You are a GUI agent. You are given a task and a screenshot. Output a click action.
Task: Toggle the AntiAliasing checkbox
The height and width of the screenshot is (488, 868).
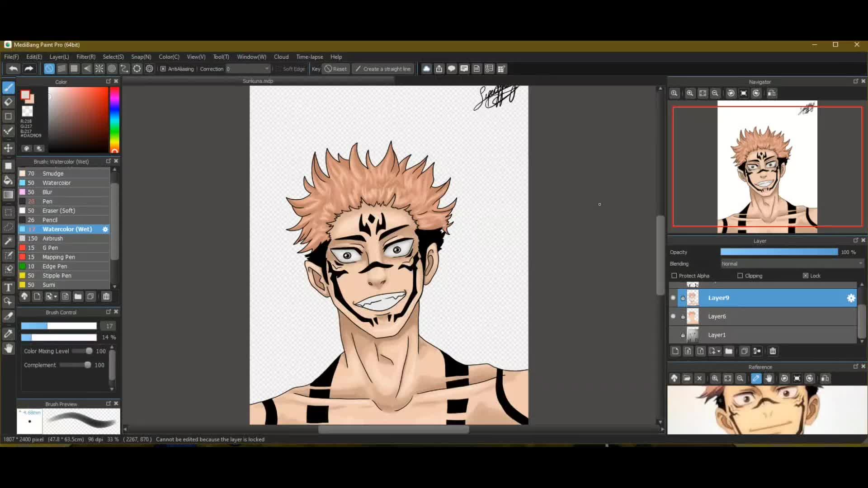pos(163,69)
